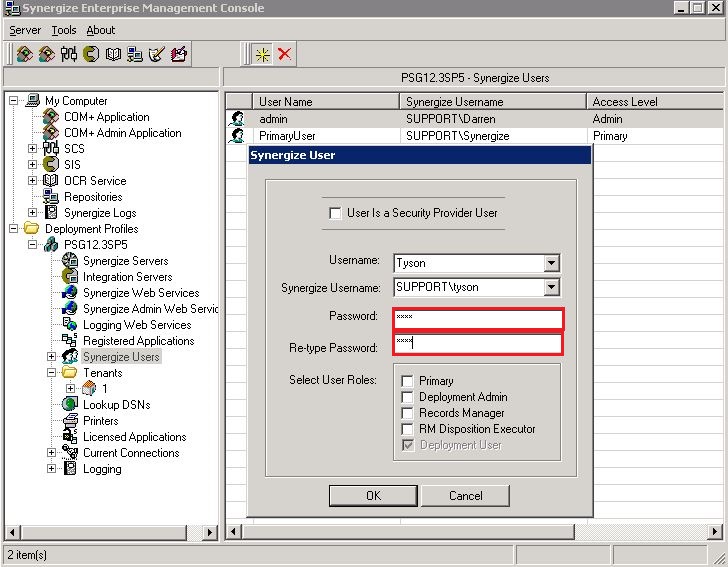Click the Synergize Logs toolbar icon
The image size is (728, 567).
[157, 54]
